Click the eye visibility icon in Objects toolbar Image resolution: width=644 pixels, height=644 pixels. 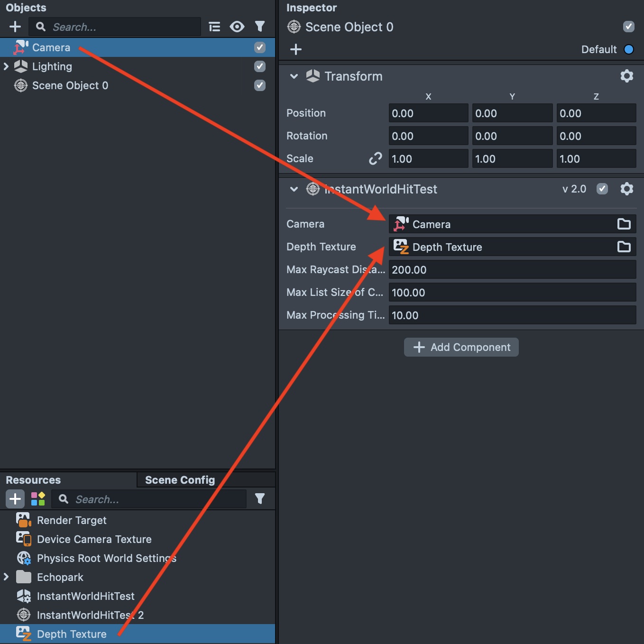click(x=237, y=27)
